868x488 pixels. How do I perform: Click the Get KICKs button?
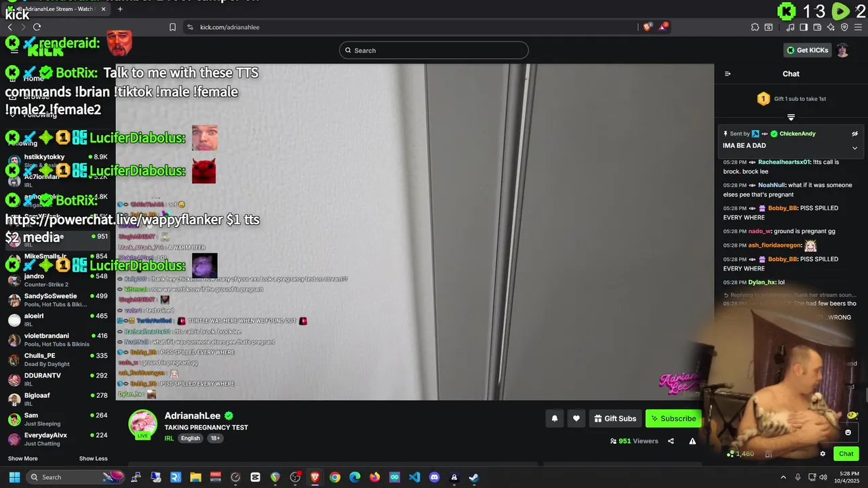point(807,50)
